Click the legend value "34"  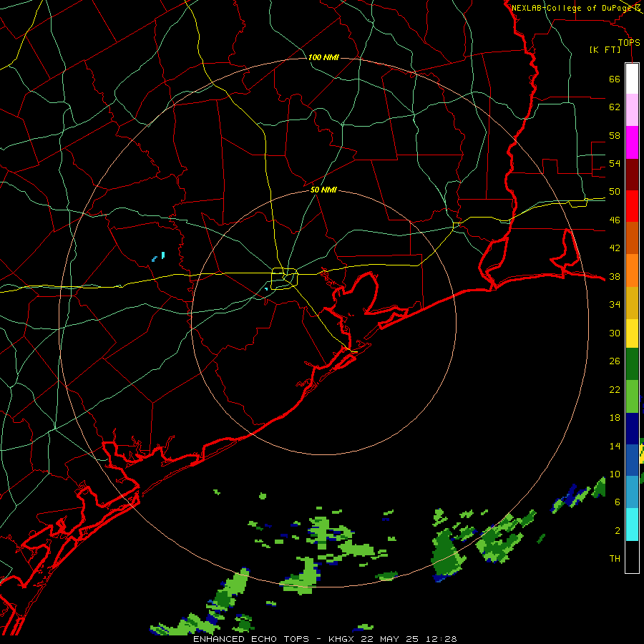pos(615,305)
